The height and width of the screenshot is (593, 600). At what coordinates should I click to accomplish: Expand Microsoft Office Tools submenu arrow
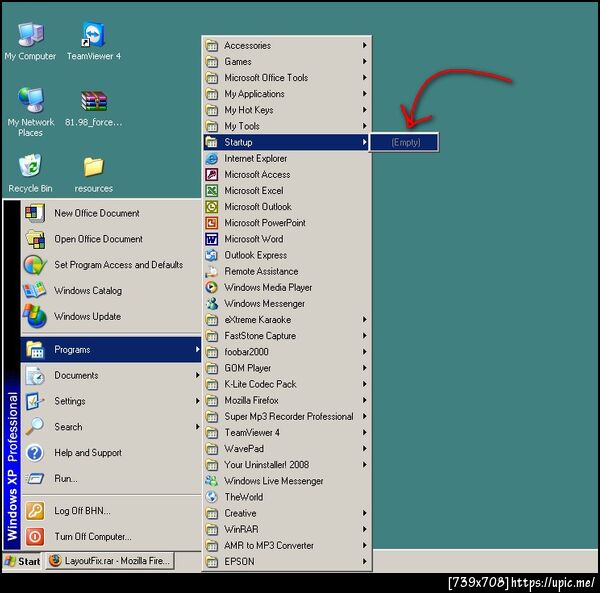tap(364, 77)
